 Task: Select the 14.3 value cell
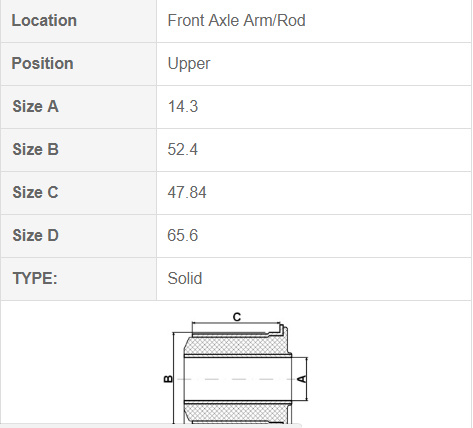[314, 107]
